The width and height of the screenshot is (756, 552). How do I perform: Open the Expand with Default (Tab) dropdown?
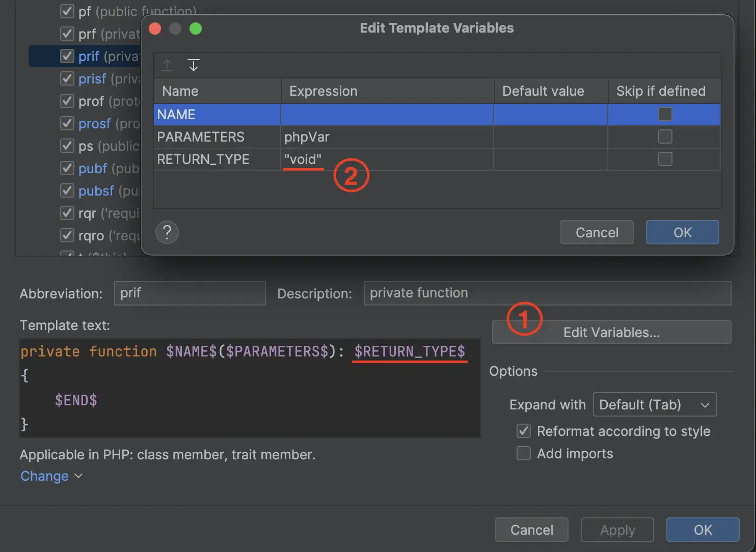(x=655, y=404)
